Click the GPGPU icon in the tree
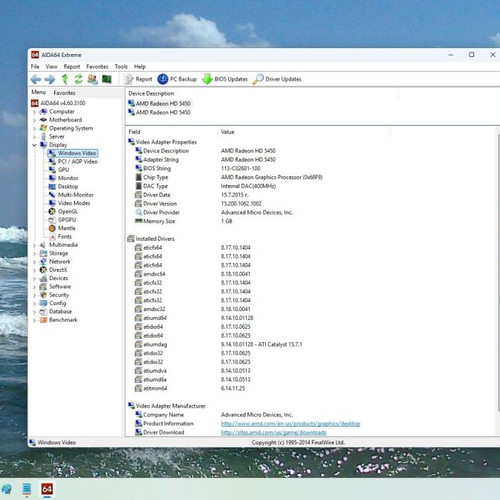The width and height of the screenshot is (500, 500). click(52, 220)
